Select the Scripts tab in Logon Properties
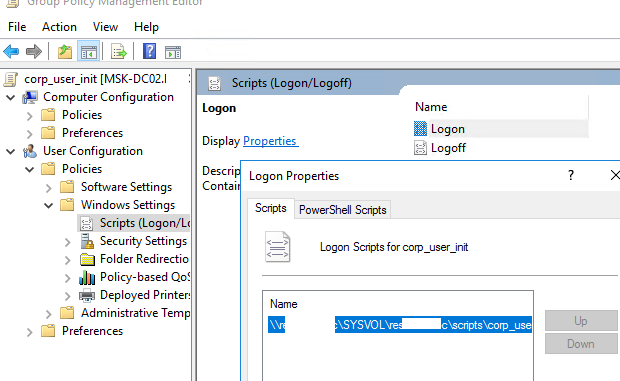 pos(270,208)
